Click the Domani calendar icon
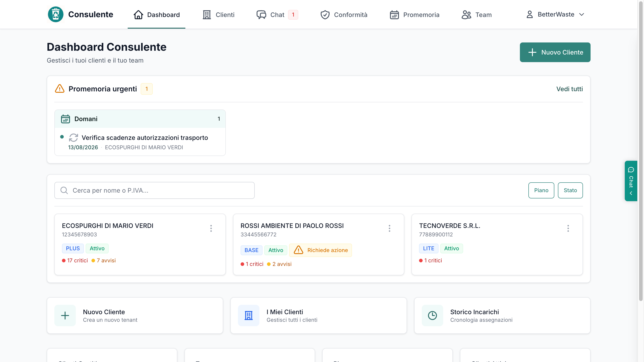This screenshot has height=362, width=644. tap(66, 119)
